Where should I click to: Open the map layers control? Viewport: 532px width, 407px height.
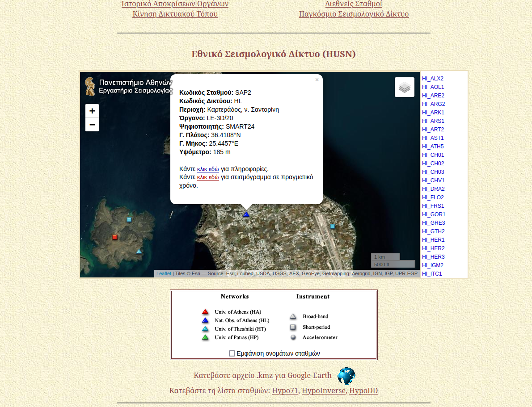(405, 87)
